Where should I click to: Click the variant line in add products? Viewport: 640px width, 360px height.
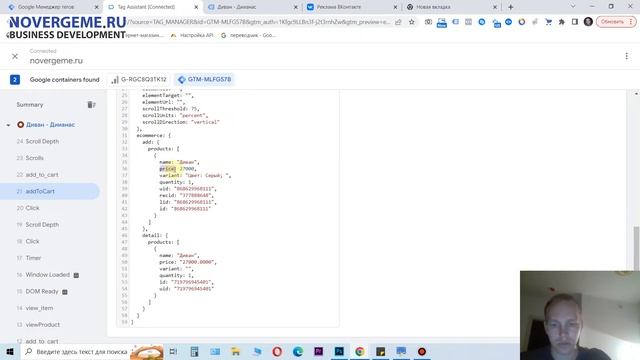[x=195, y=176]
